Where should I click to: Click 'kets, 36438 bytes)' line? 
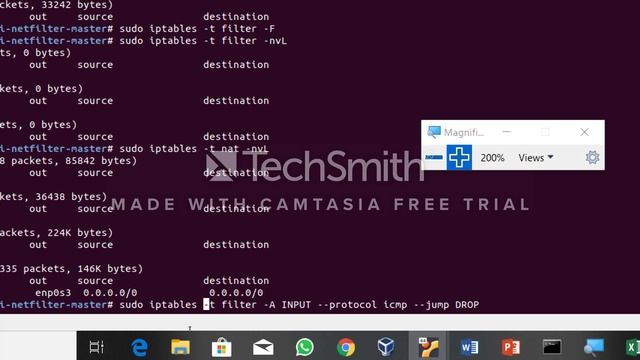coord(53,197)
